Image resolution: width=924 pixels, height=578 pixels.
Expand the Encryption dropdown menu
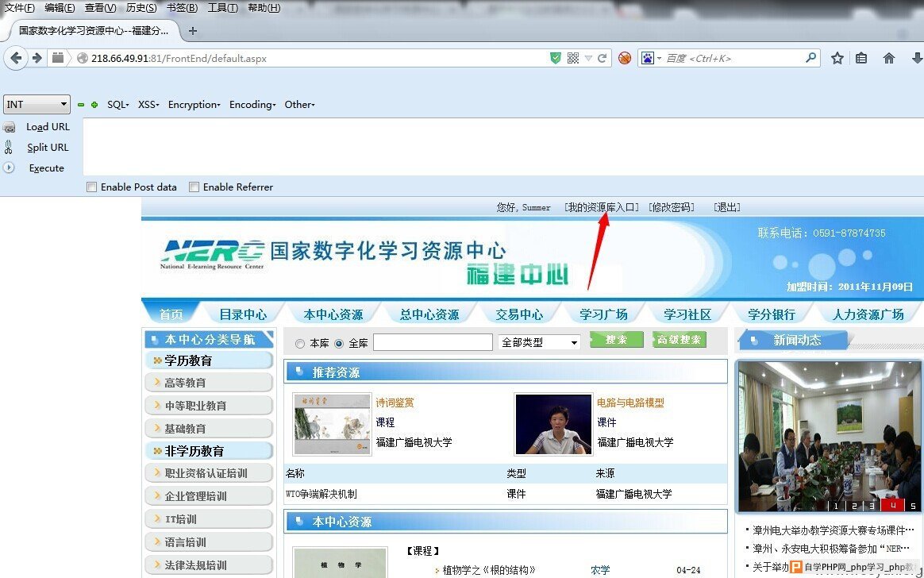pos(194,104)
